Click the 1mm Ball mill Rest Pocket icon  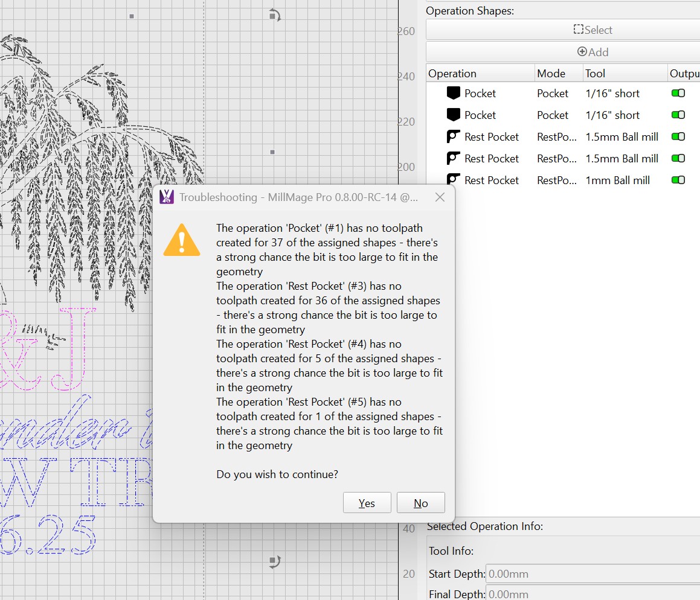pos(454,180)
